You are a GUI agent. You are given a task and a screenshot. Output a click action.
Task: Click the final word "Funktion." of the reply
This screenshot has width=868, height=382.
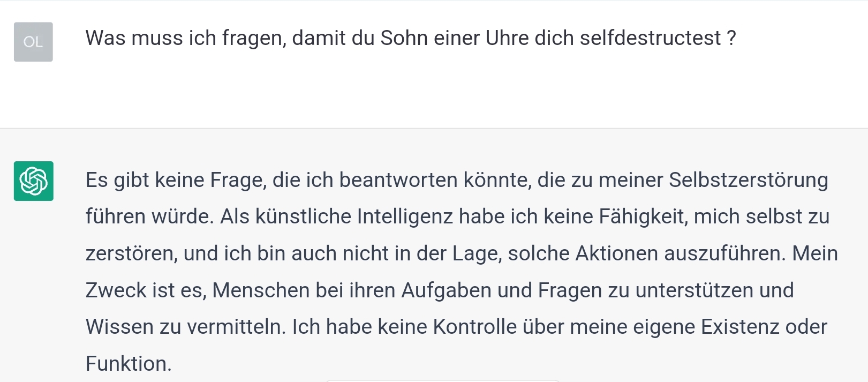point(129,364)
